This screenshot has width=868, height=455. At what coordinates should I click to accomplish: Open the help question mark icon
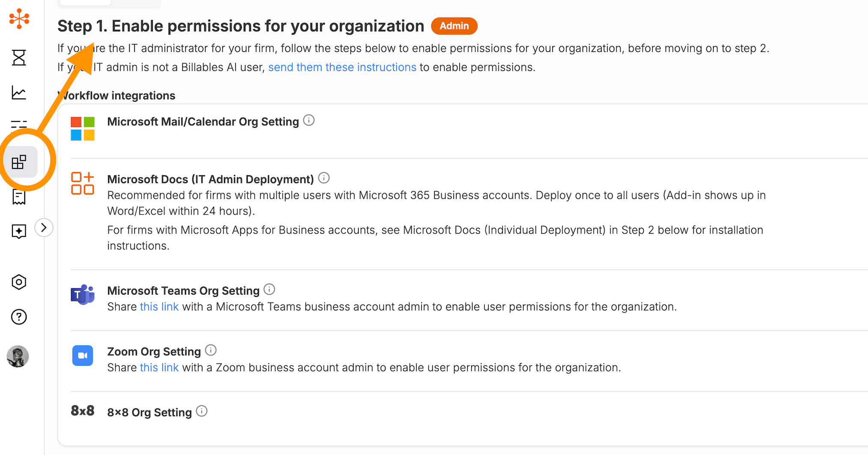point(19,317)
